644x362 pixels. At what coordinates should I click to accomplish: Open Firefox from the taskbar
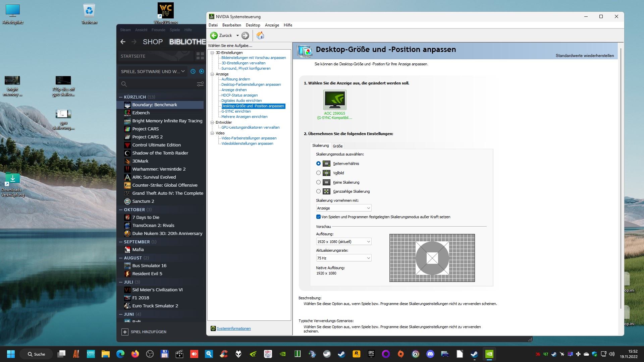(x=135, y=354)
